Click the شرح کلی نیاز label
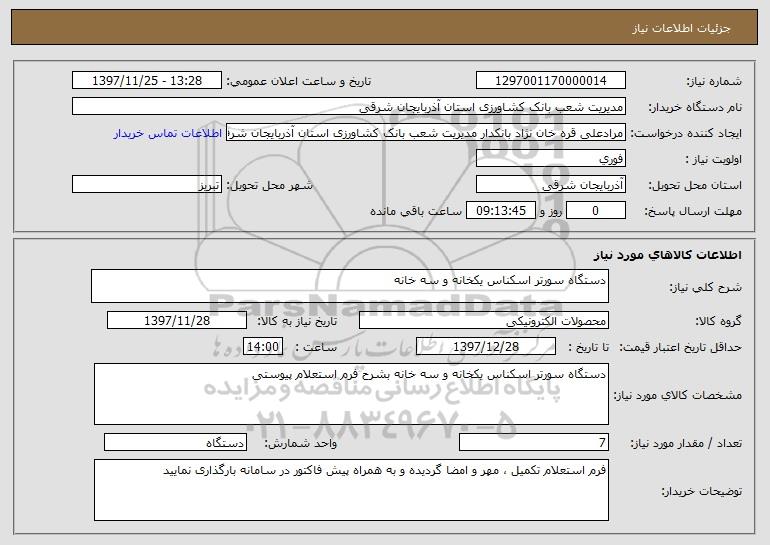The width and height of the screenshot is (770, 545). click(x=705, y=288)
